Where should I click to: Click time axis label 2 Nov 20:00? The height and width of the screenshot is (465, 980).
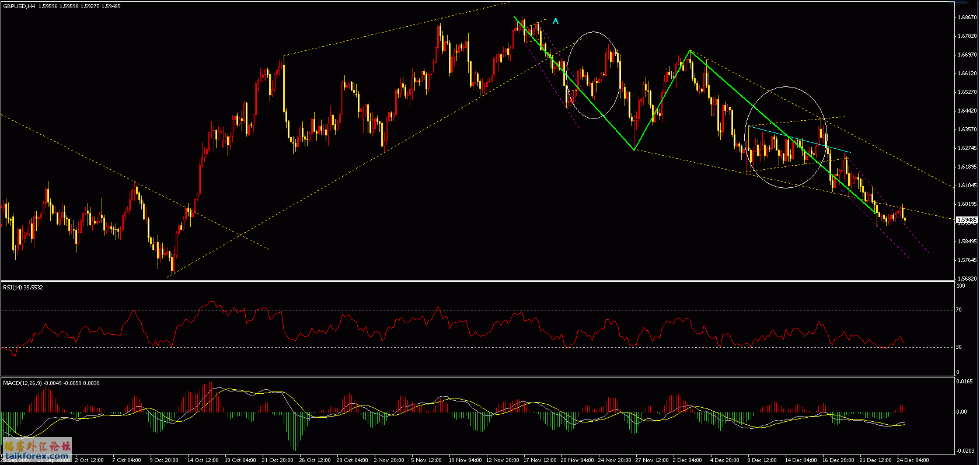pyautogui.click(x=389, y=460)
